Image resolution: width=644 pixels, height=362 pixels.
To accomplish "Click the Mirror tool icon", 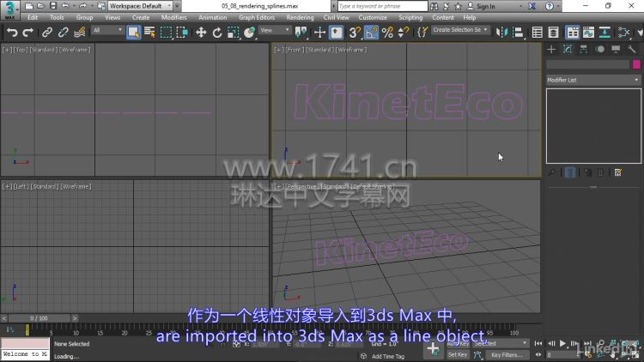I will pyautogui.click(x=501, y=32).
